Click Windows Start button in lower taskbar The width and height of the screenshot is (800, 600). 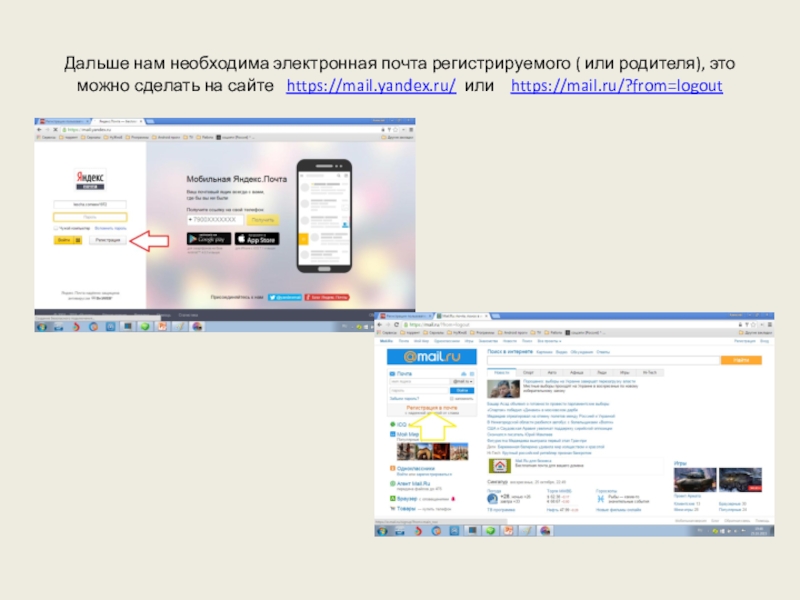click(382, 532)
